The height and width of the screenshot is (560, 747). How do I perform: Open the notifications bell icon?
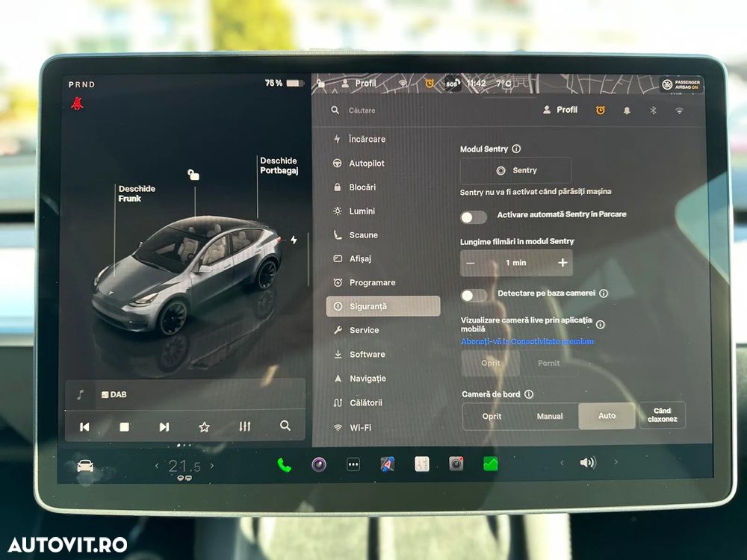(627, 111)
